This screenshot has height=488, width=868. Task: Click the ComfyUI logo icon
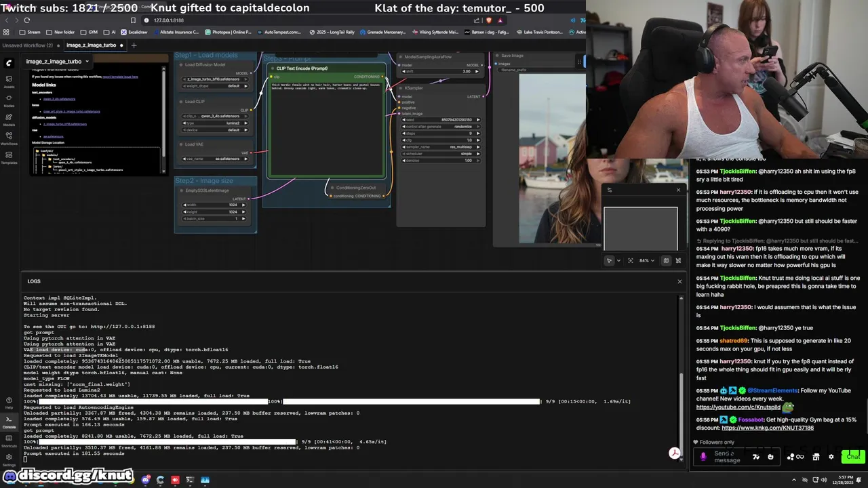click(9, 63)
